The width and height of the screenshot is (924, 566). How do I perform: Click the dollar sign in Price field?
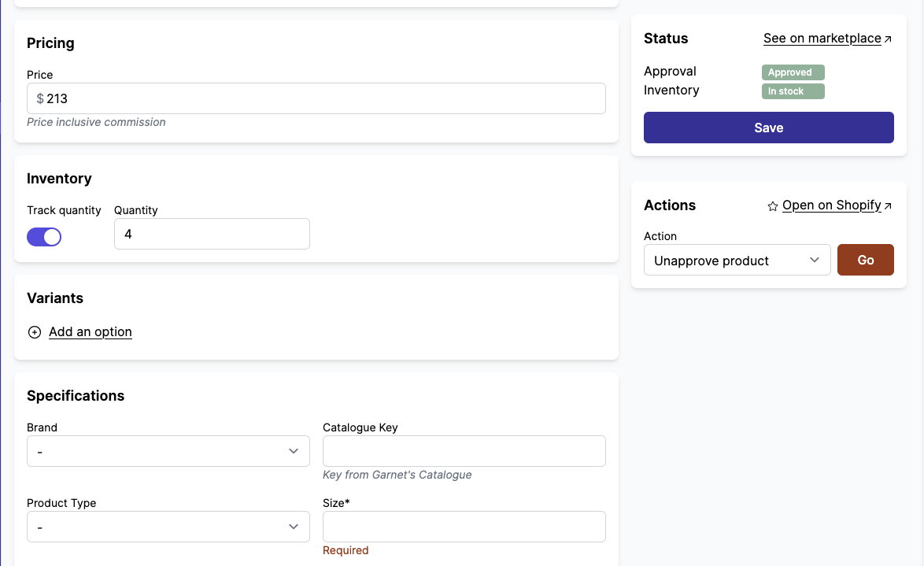[x=40, y=98]
